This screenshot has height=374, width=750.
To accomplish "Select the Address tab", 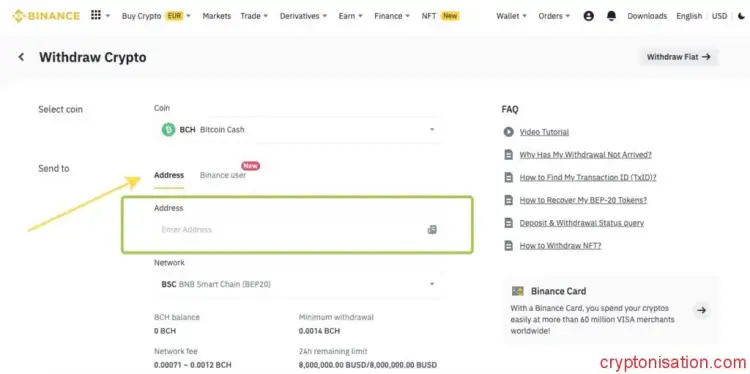I will (x=169, y=175).
